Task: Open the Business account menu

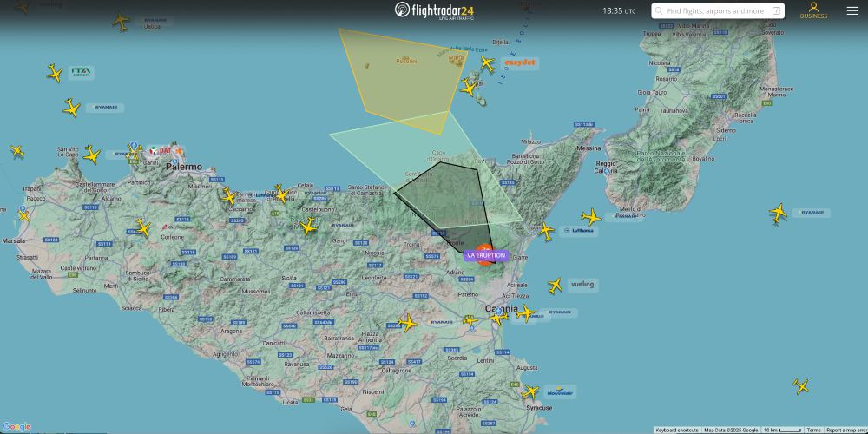Action: (x=813, y=10)
